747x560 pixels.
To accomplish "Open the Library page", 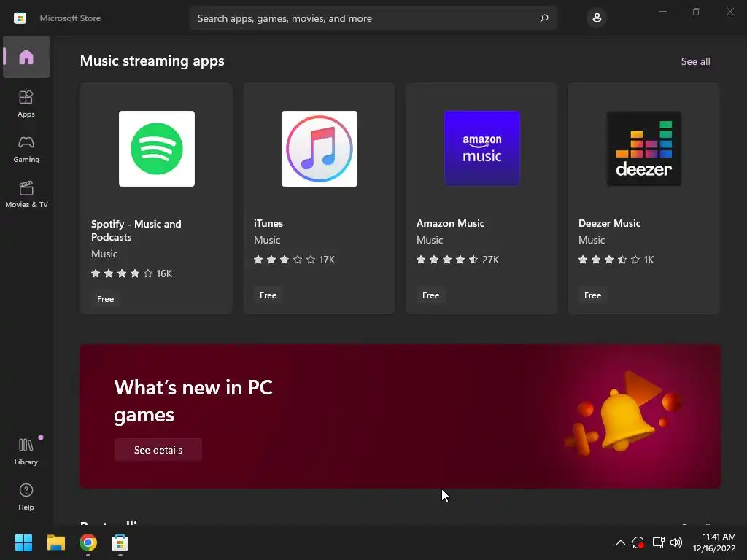I will (26, 451).
